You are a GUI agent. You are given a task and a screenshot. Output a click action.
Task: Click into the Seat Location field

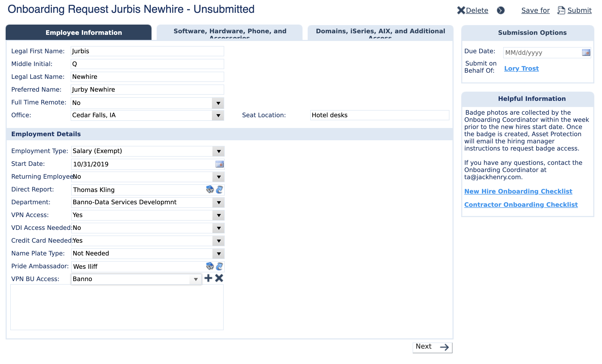379,115
